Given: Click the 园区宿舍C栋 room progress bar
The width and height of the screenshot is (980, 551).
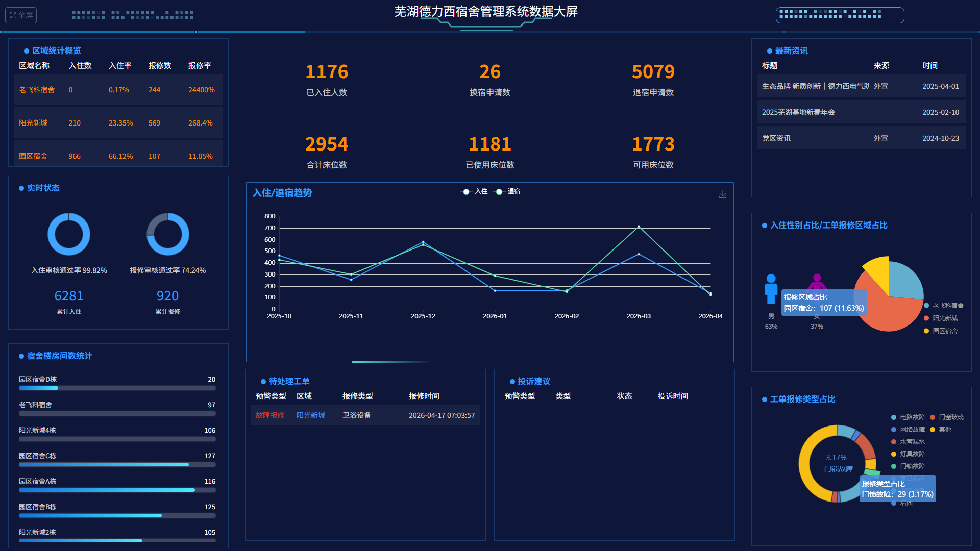Looking at the screenshot, I should pos(117,464).
